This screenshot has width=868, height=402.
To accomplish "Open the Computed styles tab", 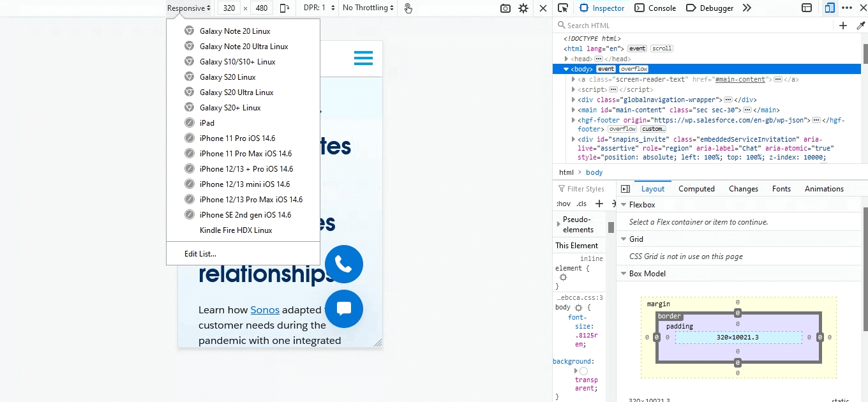I will tap(696, 188).
